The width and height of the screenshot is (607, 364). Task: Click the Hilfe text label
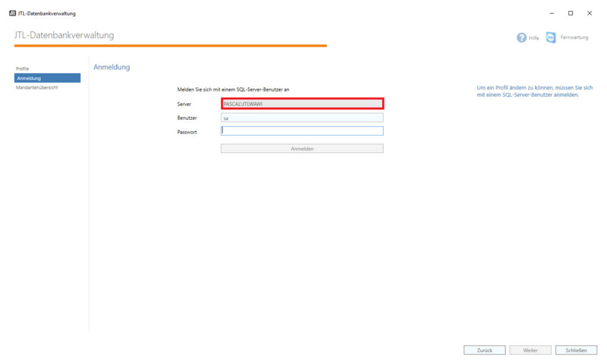pos(534,38)
